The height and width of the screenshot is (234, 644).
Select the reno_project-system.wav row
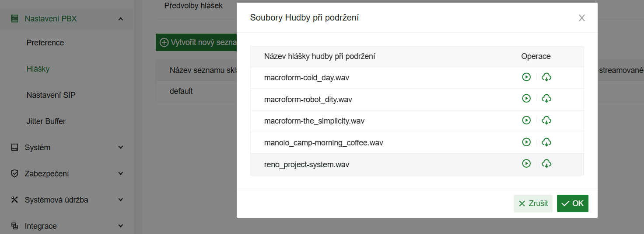coord(306,165)
